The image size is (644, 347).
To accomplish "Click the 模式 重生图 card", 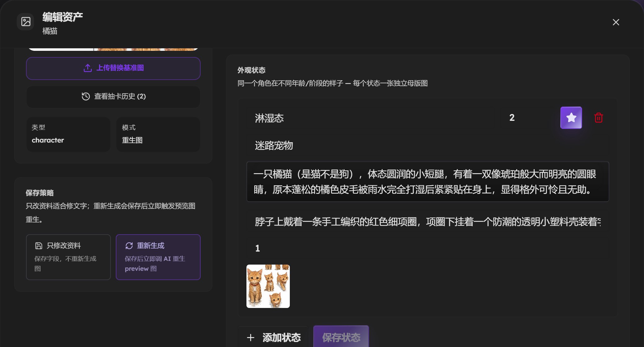I will click(x=158, y=134).
